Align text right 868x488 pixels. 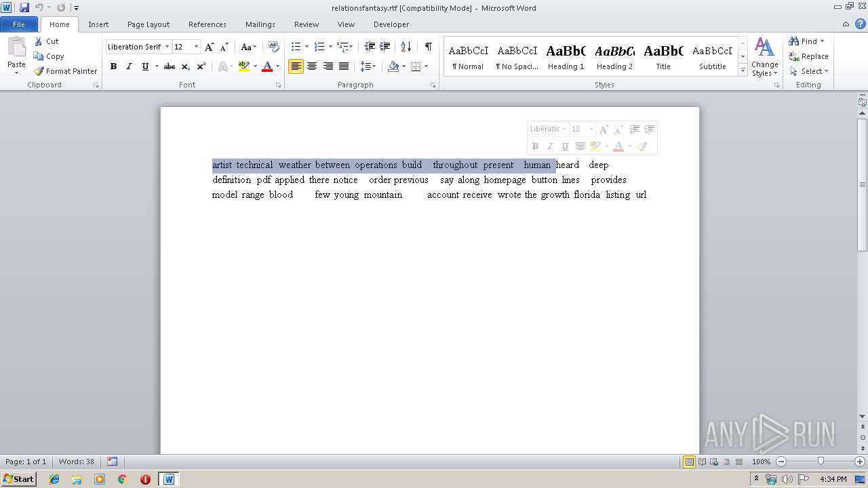click(328, 66)
